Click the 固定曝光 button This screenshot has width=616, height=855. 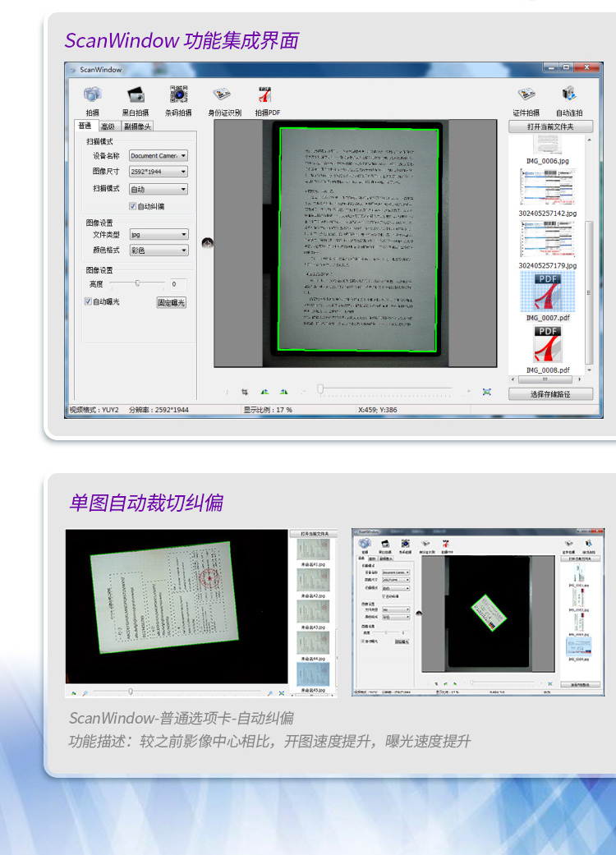[172, 302]
